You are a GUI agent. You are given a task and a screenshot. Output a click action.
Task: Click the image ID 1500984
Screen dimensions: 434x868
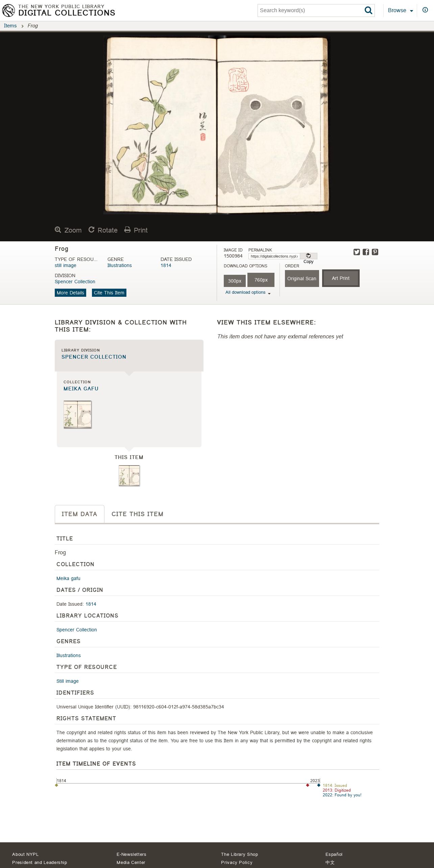click(233, 256)
